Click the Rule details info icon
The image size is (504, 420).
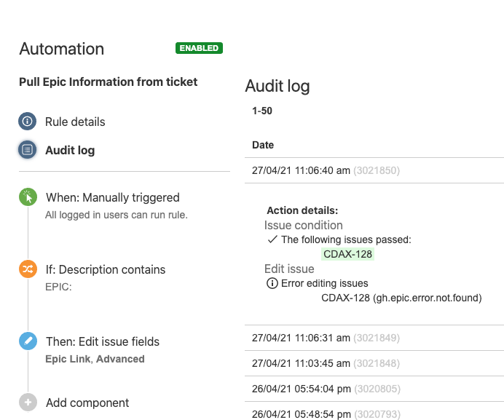(x=28, y=122)
